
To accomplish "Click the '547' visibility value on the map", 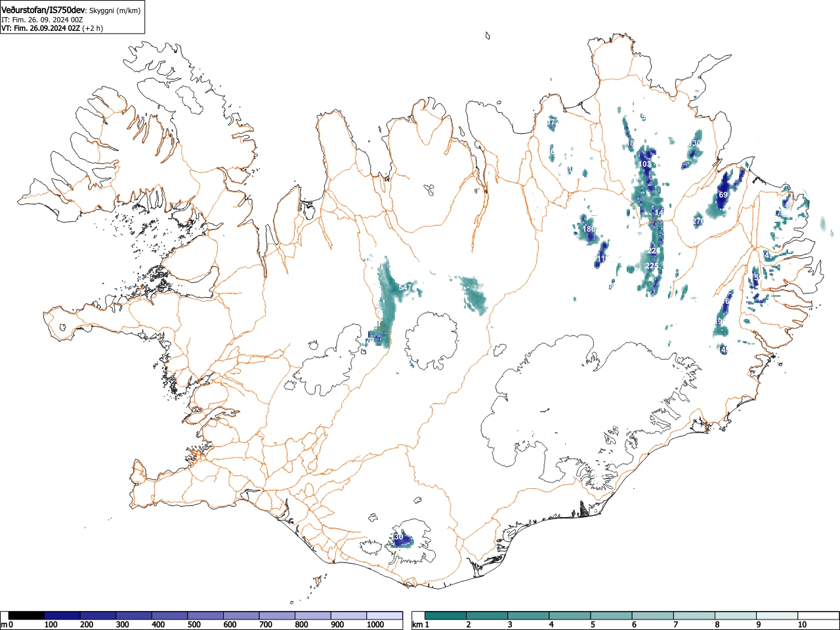I will coord(405,287).
